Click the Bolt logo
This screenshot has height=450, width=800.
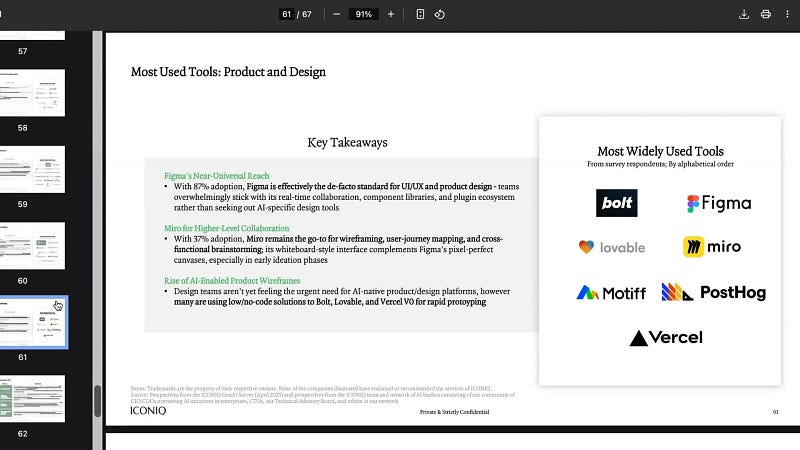tap(616, 203)
